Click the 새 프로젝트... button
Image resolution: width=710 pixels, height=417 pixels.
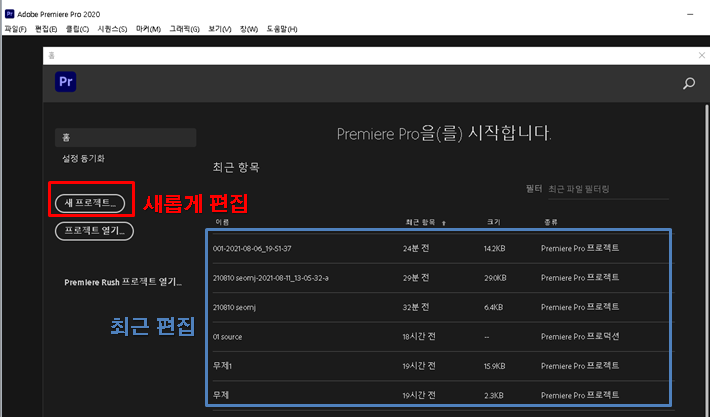click(x=90, y=203)
